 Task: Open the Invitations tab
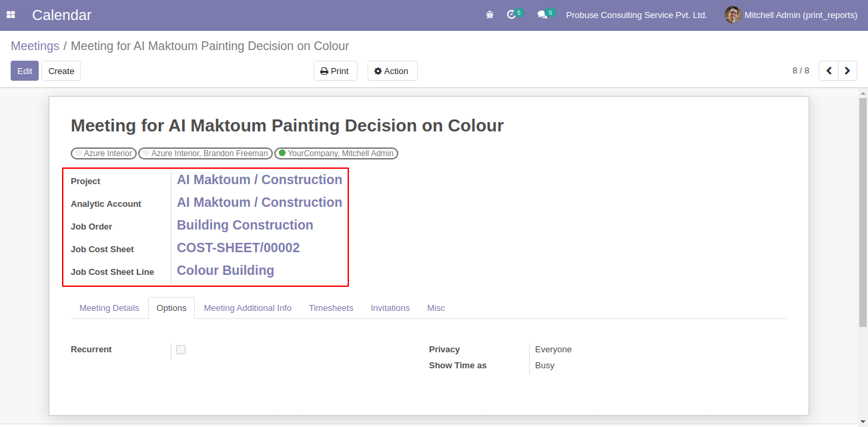[x=390, y=308]
